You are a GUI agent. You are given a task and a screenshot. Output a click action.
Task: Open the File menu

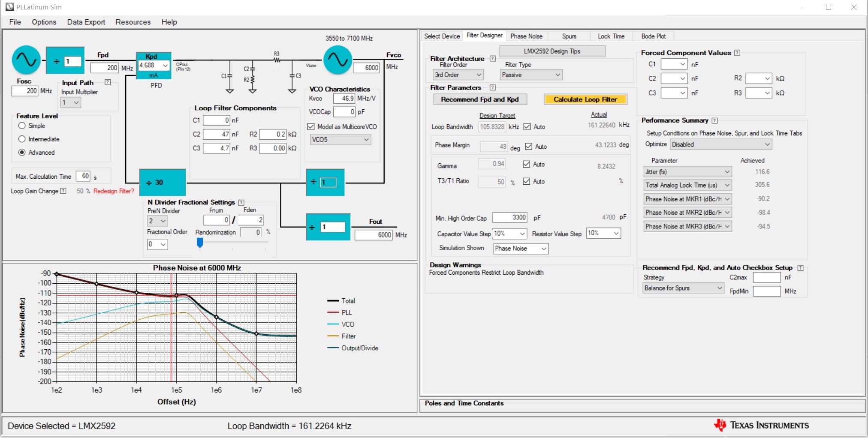[15, 22]
